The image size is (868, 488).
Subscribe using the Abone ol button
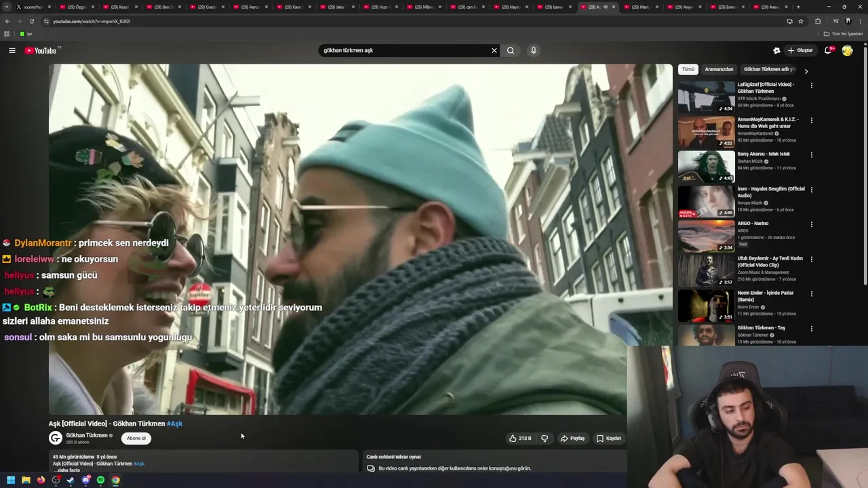click(136, 438)
